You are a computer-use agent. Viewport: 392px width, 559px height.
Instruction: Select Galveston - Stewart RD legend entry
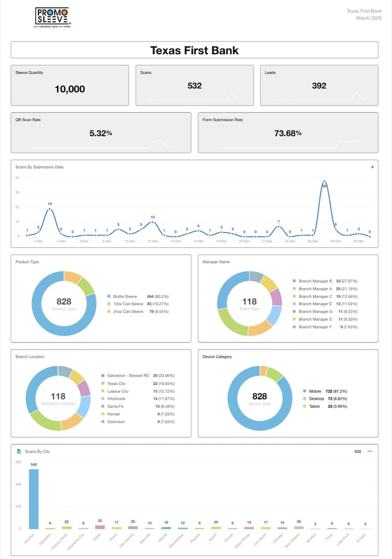pos(138,376)
